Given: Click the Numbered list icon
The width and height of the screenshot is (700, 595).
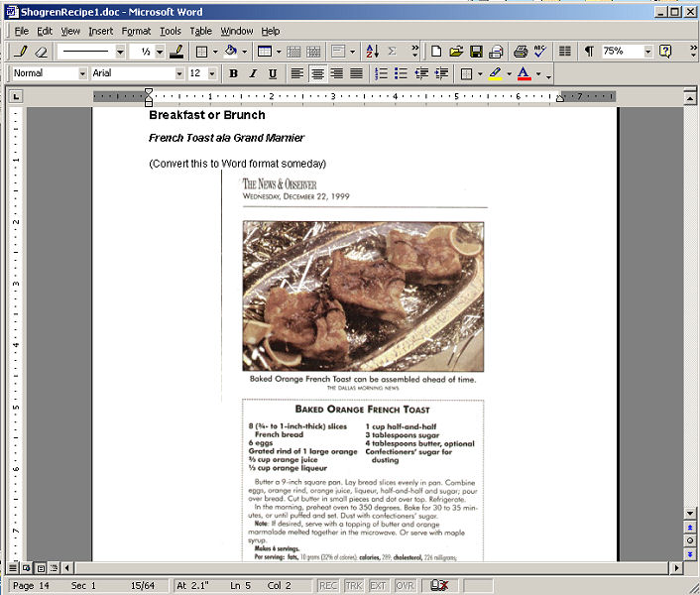Looking at the screenshot, I should pyautogui.click(x=382, y=73).
